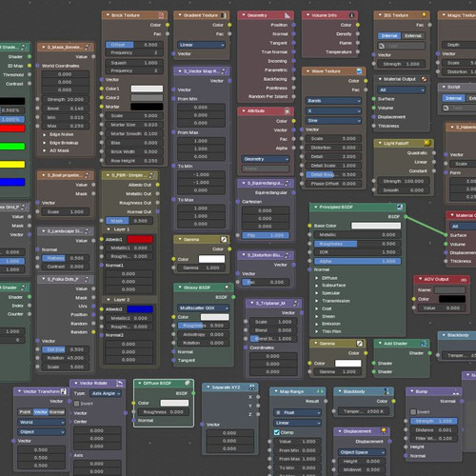This screenshot has width=476, height=476.
Task: Click the S_PBR-Simple group node icon
Action: (x=150, y=175)
